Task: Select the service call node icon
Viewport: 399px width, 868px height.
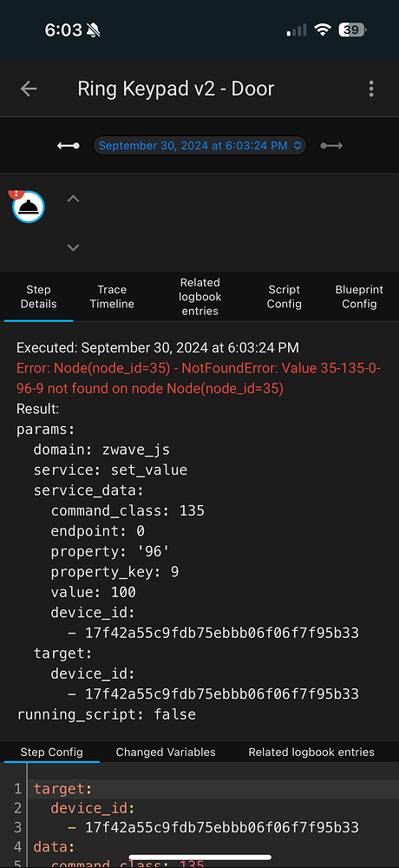Action: pos(29,207)
